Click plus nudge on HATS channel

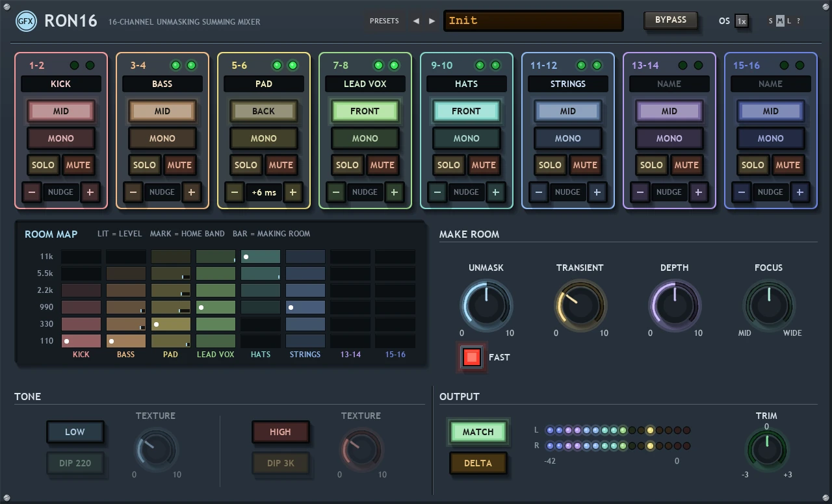click(495, 192)
